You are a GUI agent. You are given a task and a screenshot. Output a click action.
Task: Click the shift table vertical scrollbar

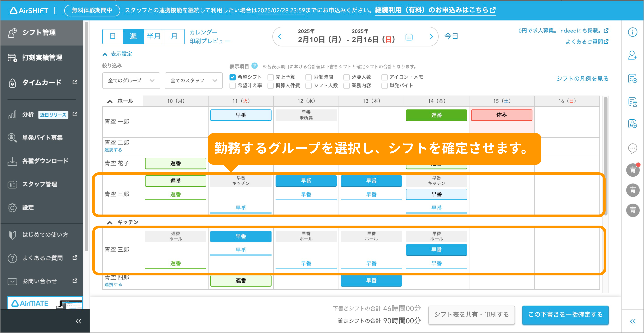[x=606, y=156]
